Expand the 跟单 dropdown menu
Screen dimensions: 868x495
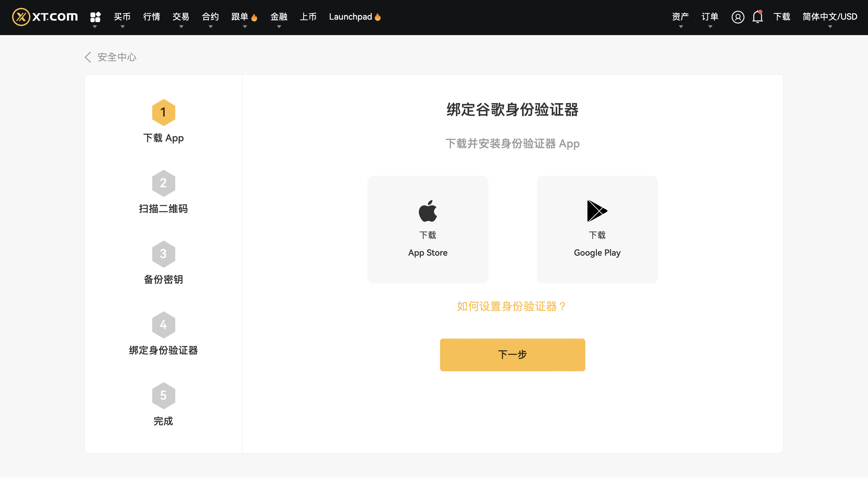pos(244,17)
